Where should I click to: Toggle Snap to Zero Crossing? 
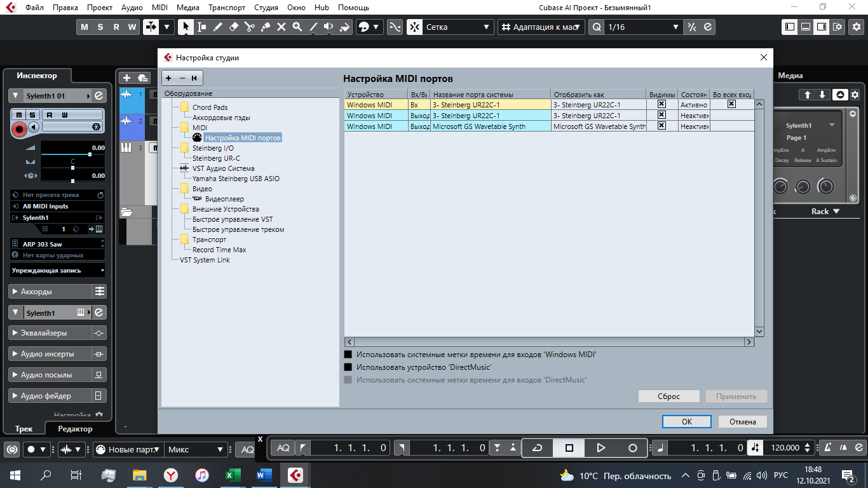pyautogui.click(x=395, y=27)
